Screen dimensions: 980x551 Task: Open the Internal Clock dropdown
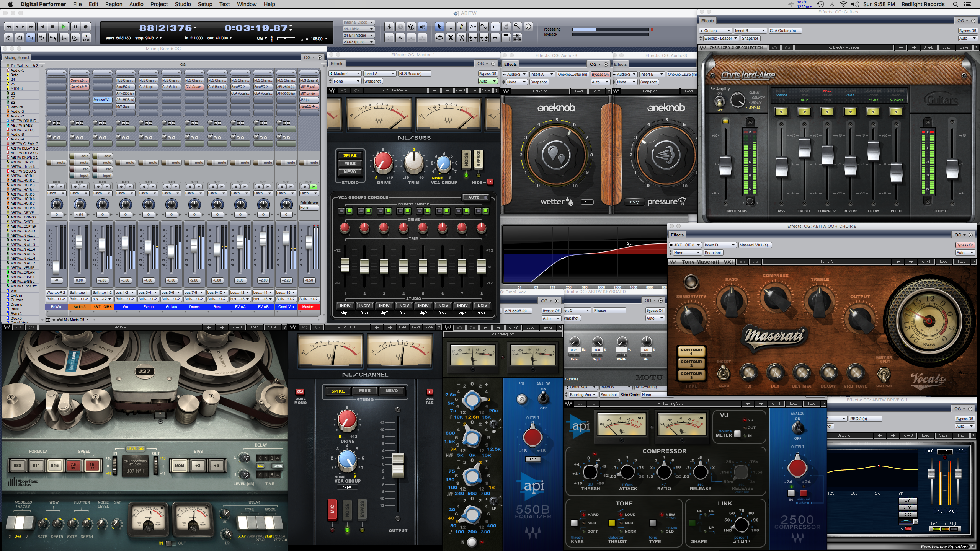tap(358, 22)
